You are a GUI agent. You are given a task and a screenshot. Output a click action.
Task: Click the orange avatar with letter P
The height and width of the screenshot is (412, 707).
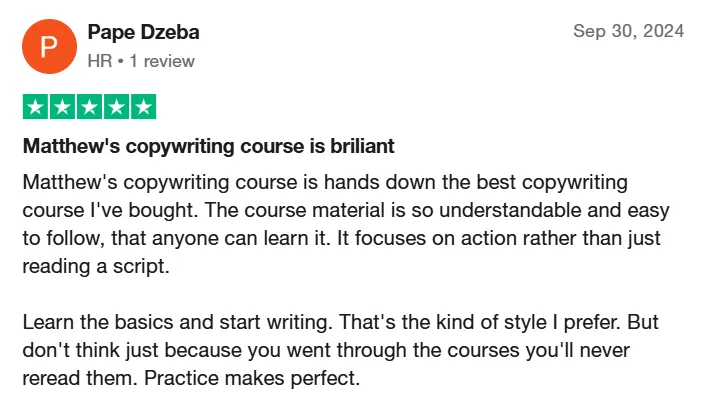coord(49,46)
